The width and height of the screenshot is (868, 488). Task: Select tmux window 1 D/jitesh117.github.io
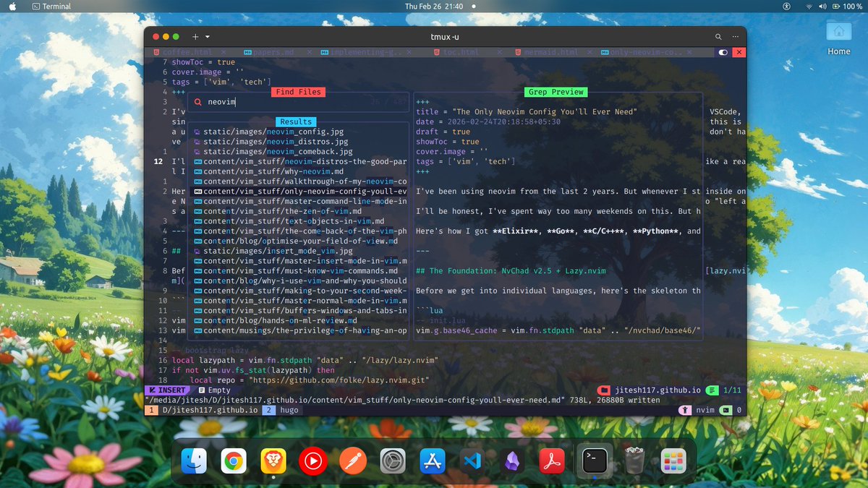[201, 410]
